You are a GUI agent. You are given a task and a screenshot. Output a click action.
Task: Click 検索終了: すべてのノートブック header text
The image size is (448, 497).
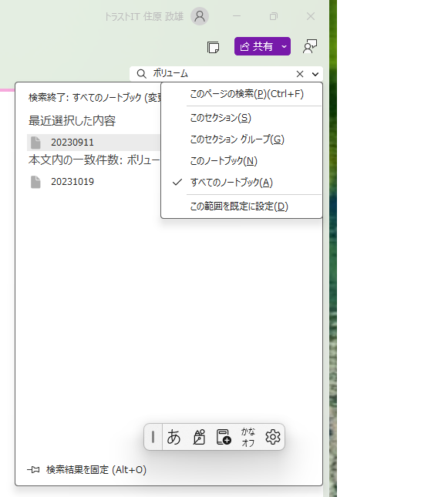[x=94, y=97]
